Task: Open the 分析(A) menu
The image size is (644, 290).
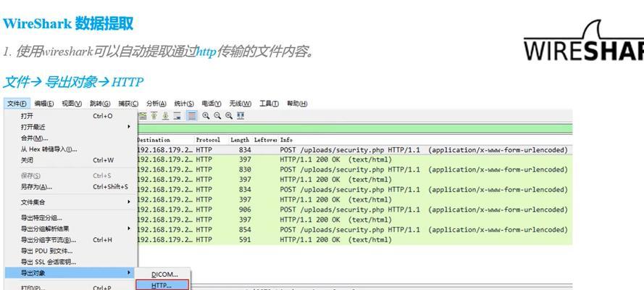Action: point(156,104)
